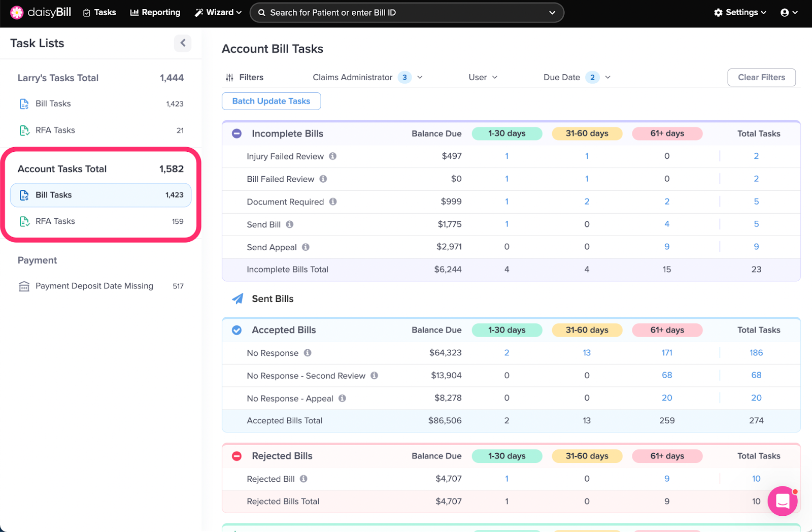Click info icon next to Injury Failed Review
Viewport: 812px width, 532px height.
point(333,156)
